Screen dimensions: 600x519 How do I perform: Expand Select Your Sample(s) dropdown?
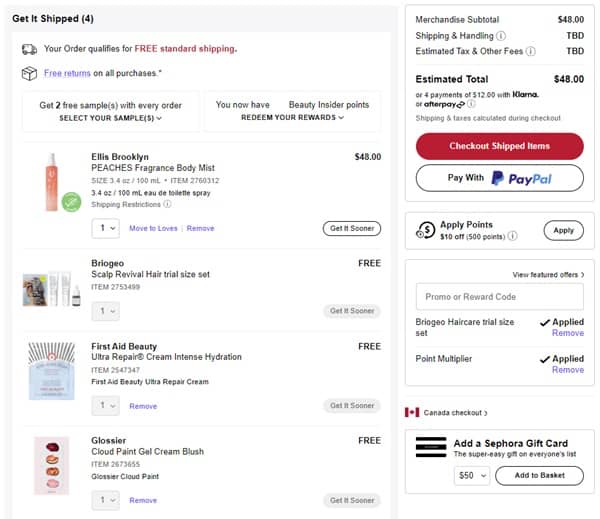(x=110, y=118)
